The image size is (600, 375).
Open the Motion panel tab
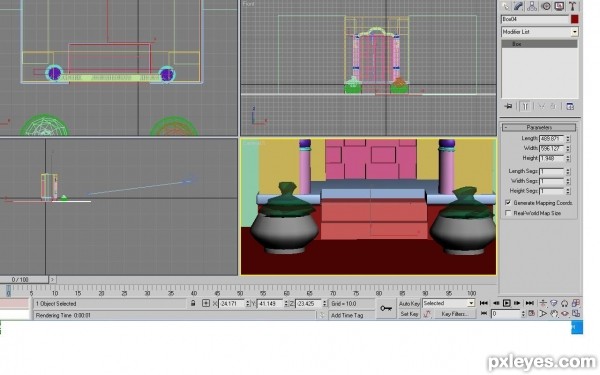coord(546,6)
